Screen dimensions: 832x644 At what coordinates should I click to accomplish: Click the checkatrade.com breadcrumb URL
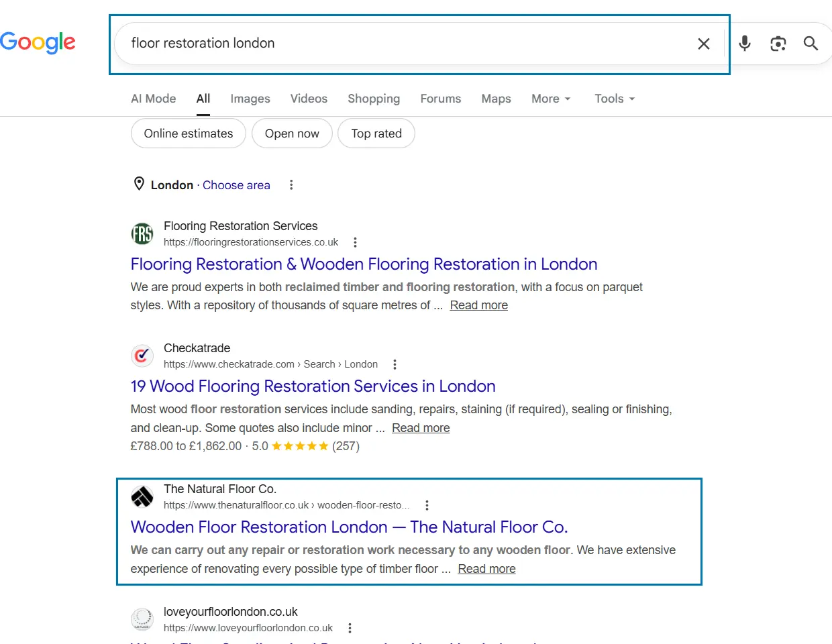(271, 364)
